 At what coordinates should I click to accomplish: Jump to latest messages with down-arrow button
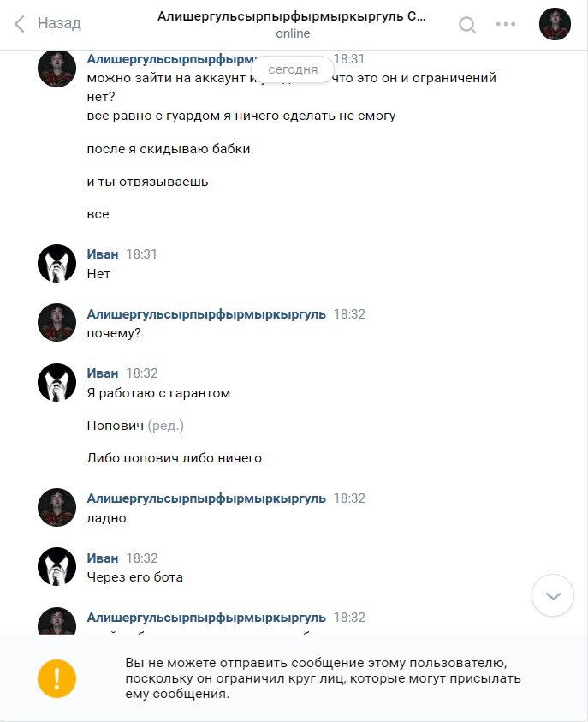pos(553,595)
